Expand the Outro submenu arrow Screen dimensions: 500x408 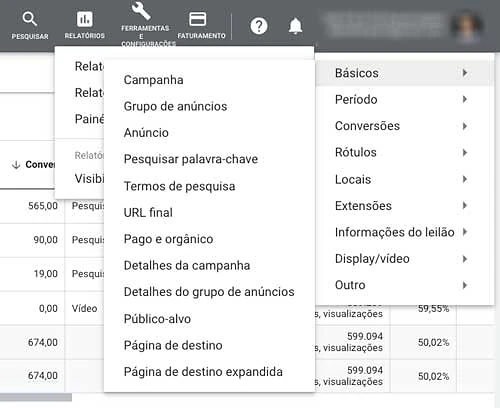[x=465, y=285]
